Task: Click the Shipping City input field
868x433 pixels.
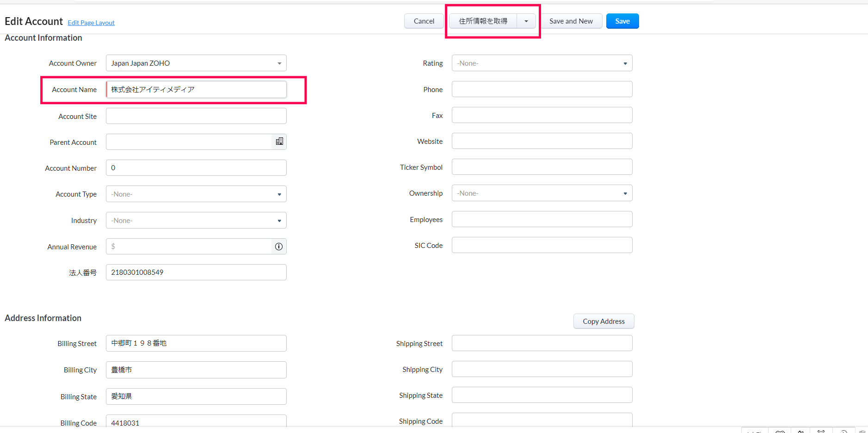Action: (542, 369)
